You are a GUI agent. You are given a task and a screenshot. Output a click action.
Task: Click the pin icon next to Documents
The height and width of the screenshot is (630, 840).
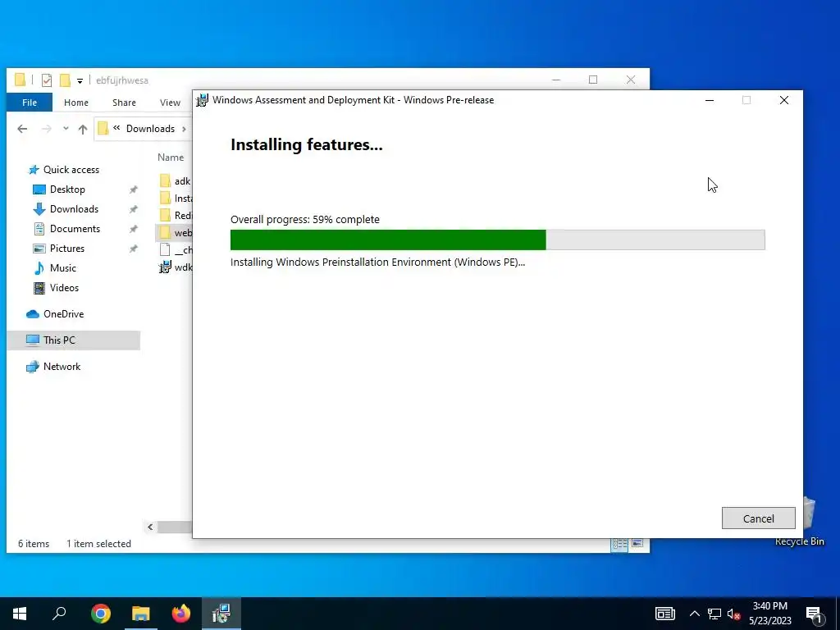click(x=134, y=229)
